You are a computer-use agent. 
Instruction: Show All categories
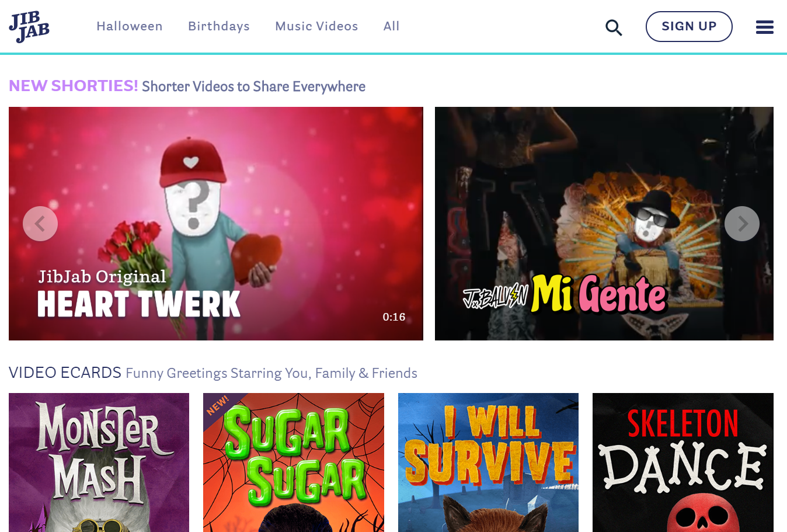pos(391,26)
